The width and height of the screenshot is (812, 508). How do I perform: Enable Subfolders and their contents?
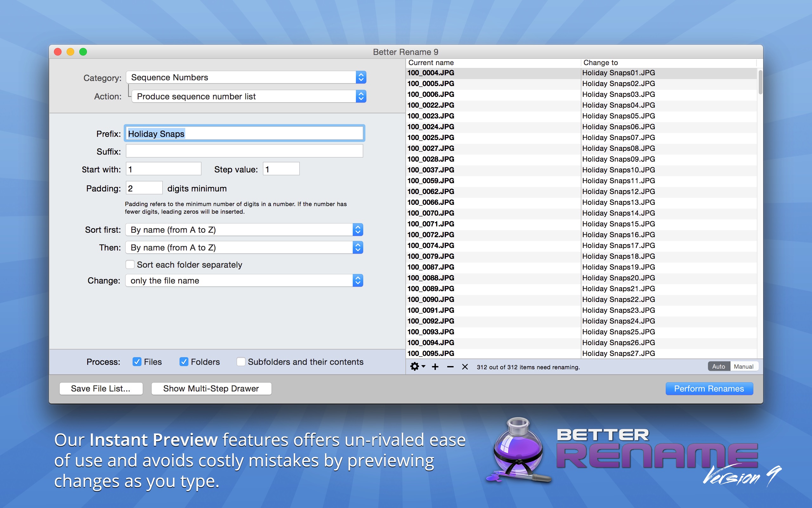click(x=241, y=362)
